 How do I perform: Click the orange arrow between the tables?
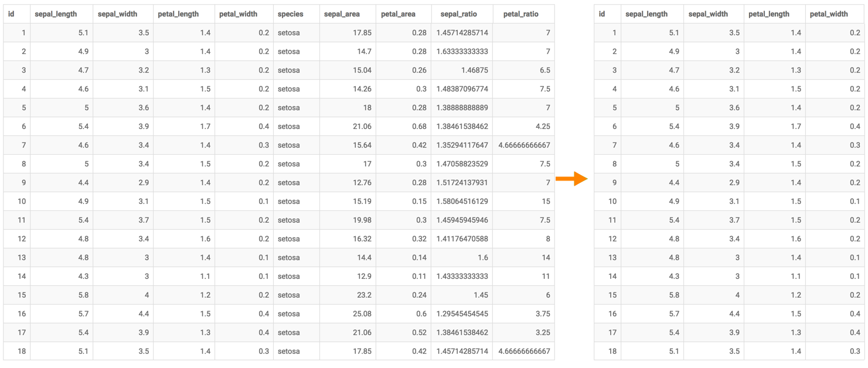coord(571,179)
